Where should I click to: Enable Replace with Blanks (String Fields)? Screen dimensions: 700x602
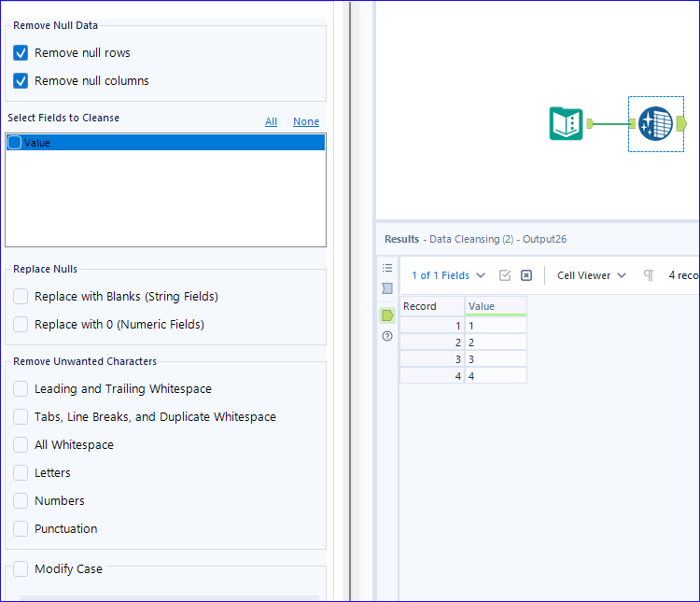pos(21,297)
